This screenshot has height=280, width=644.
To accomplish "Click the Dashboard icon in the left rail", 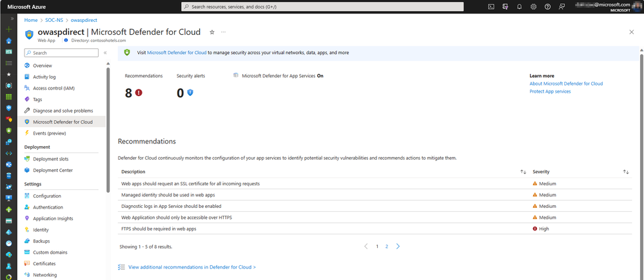I will coord(8,52).
